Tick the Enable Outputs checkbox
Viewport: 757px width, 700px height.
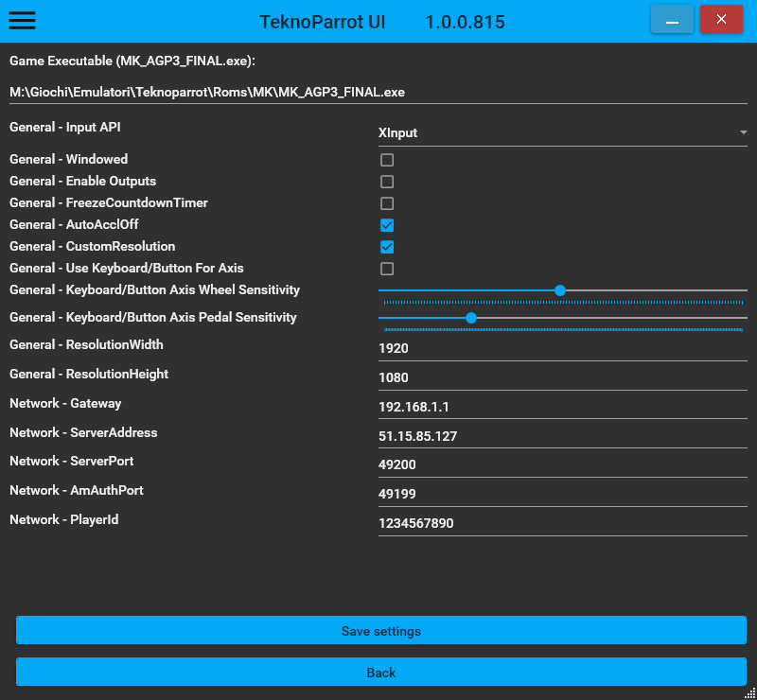pos(387,182)
